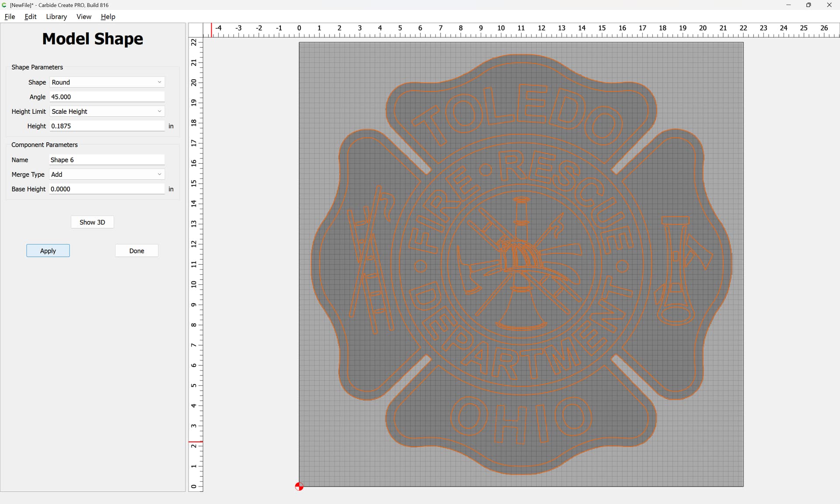Image resolution: width=840 pixels, height=504 pixels.
Task: Click the Angle input field
Action: 107,97
